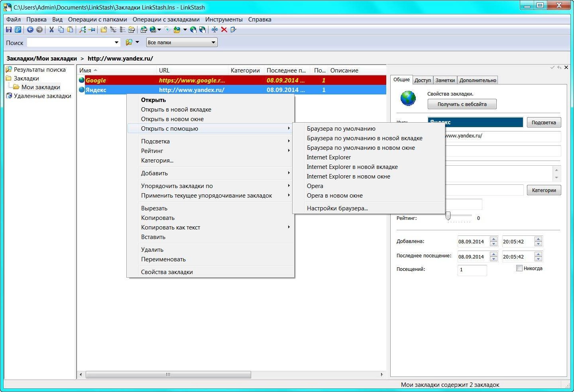Screen dimensions: 574x392
Task: Click the bookmark properties icon after red X
Action: point(234,29)
